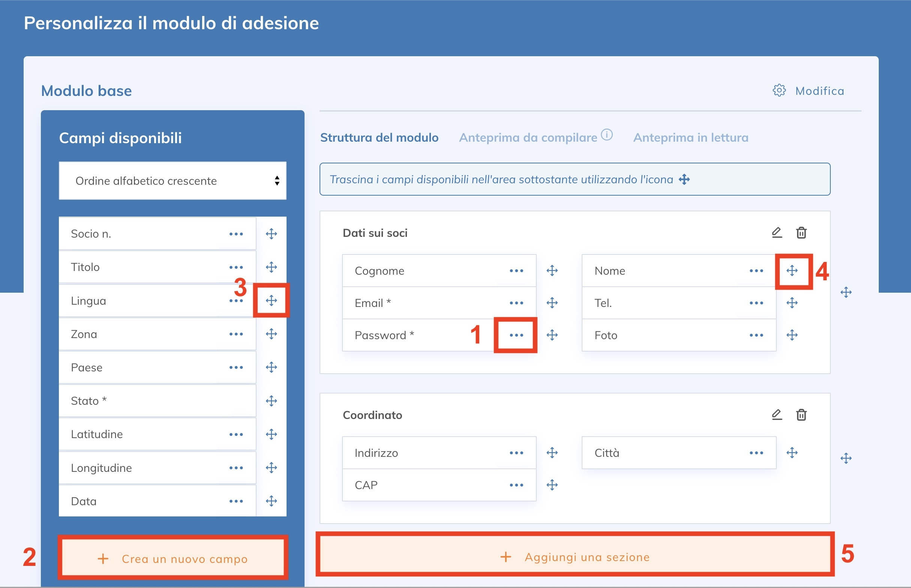Click the info icon beside Anteprima da compilare
Image resolution: width=911 pixels, height=588 pixels.
[x=607, y=135]
